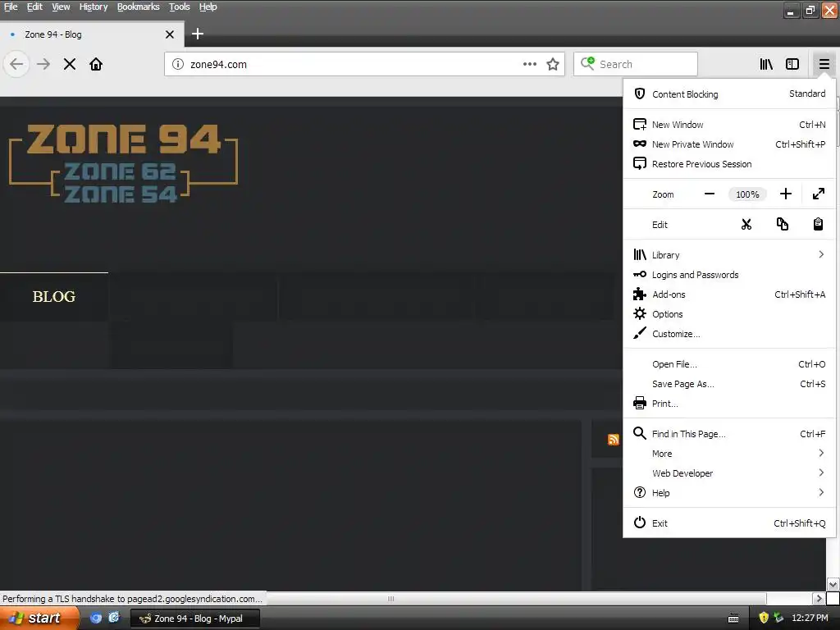Image resolution: width=840 pixels, height=630 pixels.
Task: Open the History menu
Action: coord(94,7)
